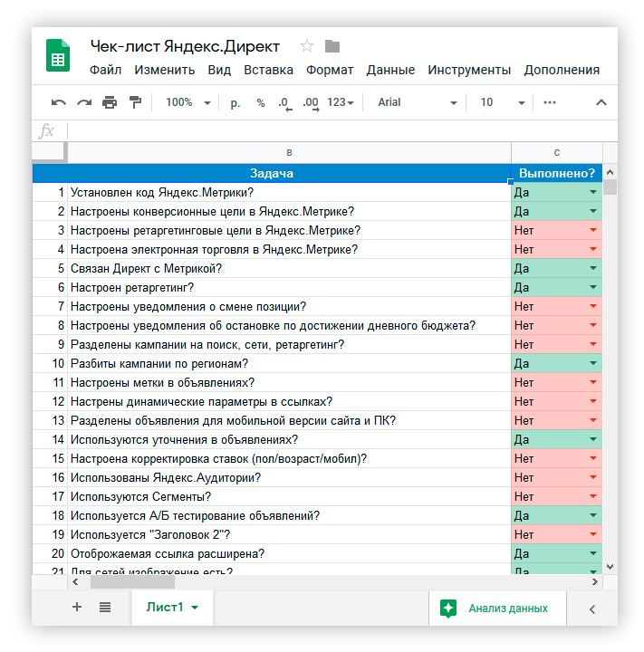This screenshot has height=652, width=644.
Task: Open the Arial font dropdown
Action: pos(417,102)
